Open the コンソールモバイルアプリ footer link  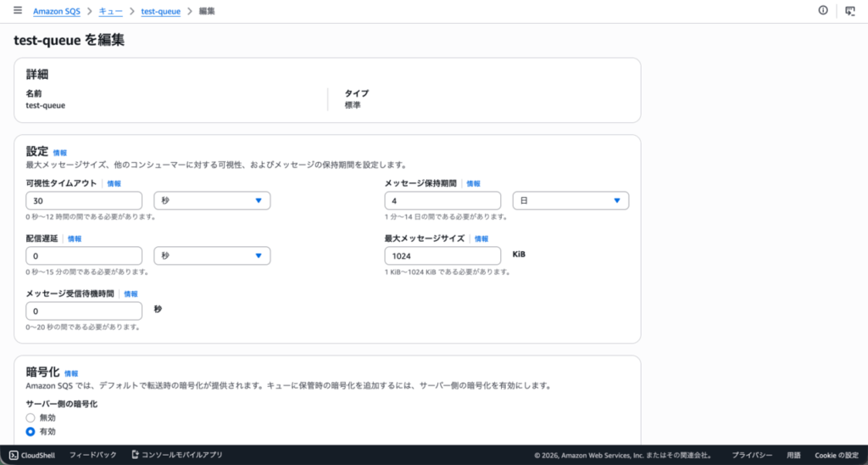click(x=176, y=455)
